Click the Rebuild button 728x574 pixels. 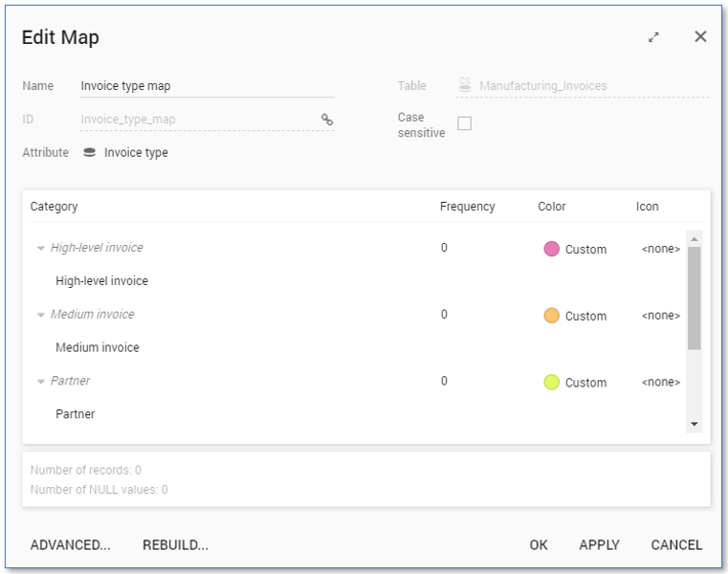[175, 545]
